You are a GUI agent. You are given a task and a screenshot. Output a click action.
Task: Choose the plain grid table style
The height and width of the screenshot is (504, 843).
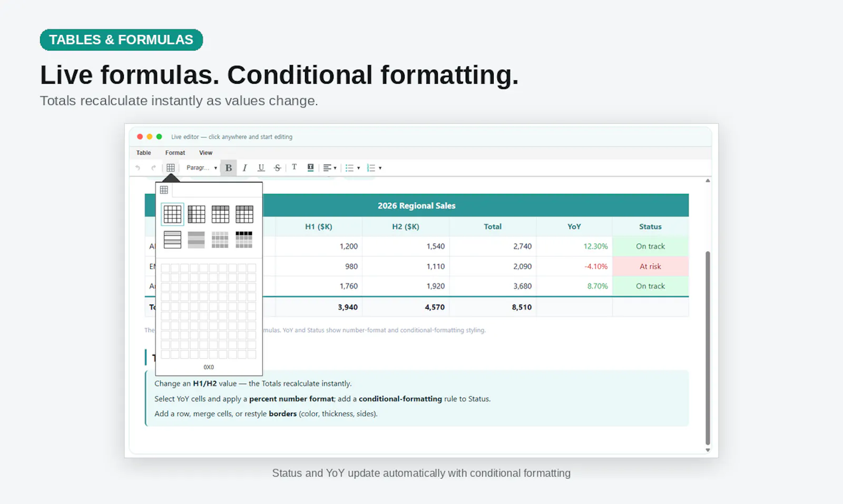tap(172, 214)
